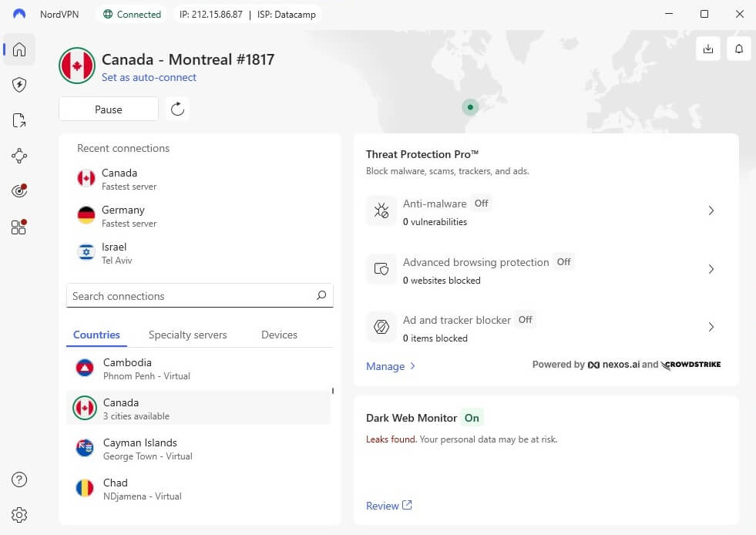
Task: Turn on Advanced browsing protection
Action: pos(563,262)
